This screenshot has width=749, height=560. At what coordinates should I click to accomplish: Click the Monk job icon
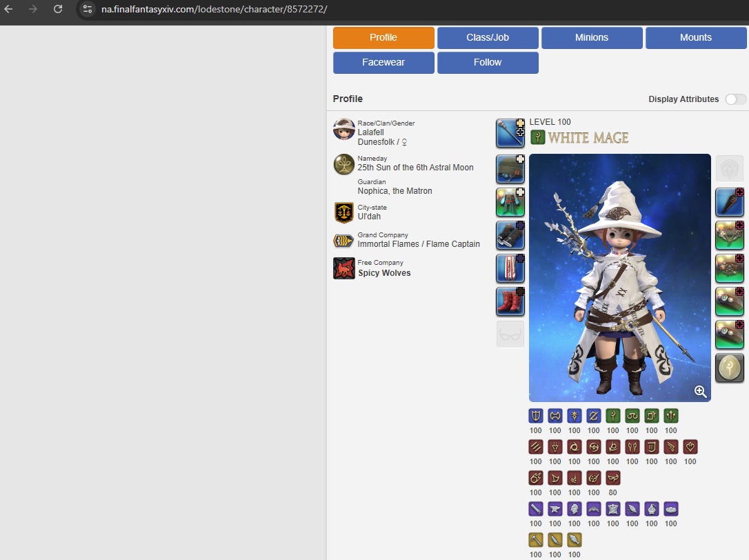click(536, 447)
